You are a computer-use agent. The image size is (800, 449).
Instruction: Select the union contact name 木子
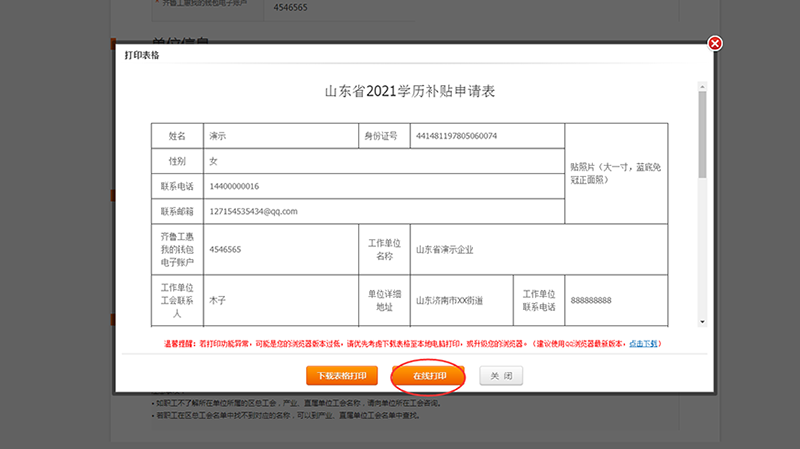click(x=217, y=301)
